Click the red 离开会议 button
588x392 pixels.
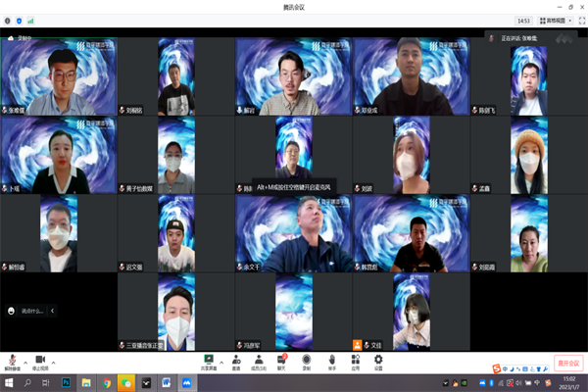pyautogui.click(x=568, y=364)
